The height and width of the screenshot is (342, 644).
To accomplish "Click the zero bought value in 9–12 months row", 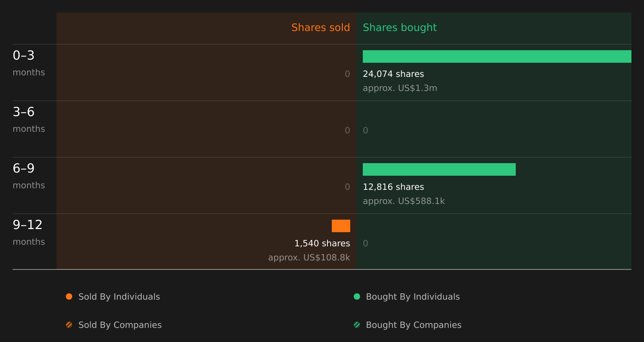I will click(x=366, y=244).
